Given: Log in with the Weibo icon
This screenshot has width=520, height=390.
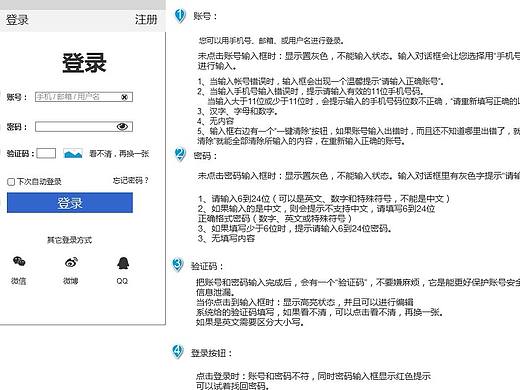Looking at the screenshot, I should (x=71, y=262).
